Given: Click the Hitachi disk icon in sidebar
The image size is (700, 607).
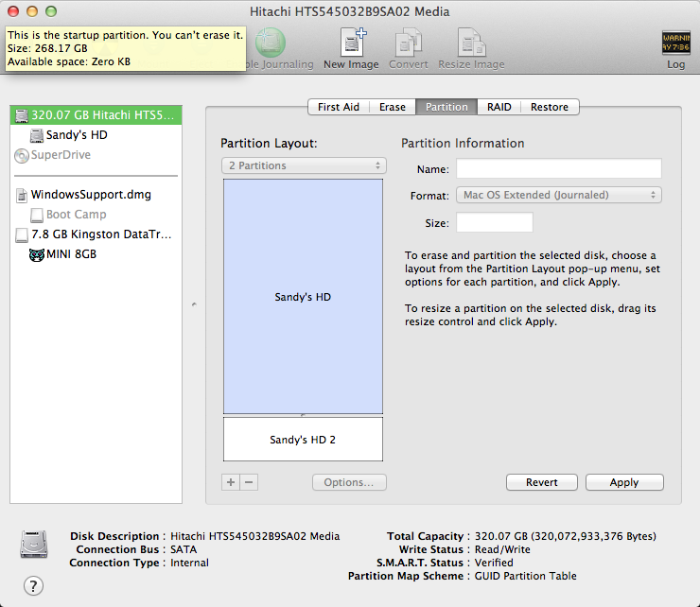Looking at the screenshot, I should (x=22, y=115).
